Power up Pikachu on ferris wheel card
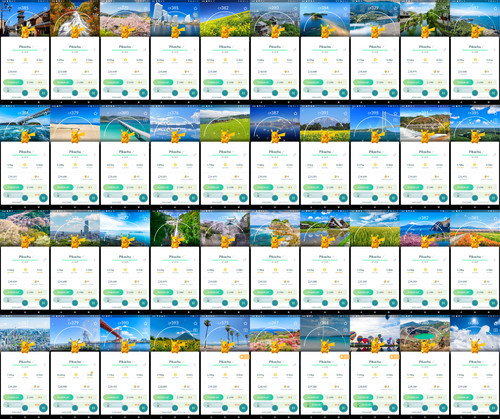This screenshot has height=419, width=500. tap(63, 397)
